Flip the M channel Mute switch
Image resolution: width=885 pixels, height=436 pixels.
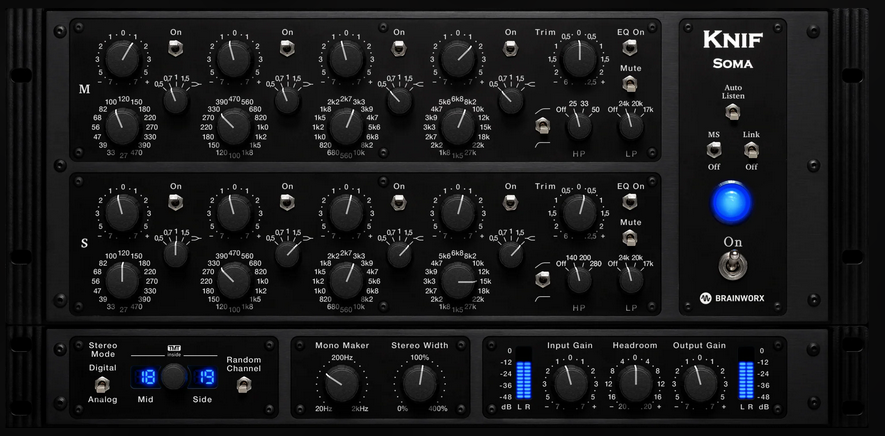[630, 84]
